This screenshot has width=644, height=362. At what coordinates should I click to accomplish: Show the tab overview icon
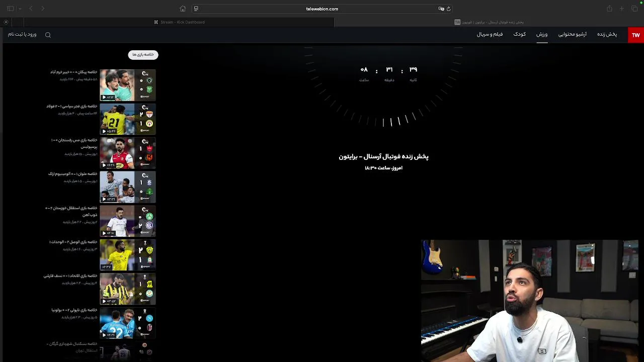[x=634, y=9]
